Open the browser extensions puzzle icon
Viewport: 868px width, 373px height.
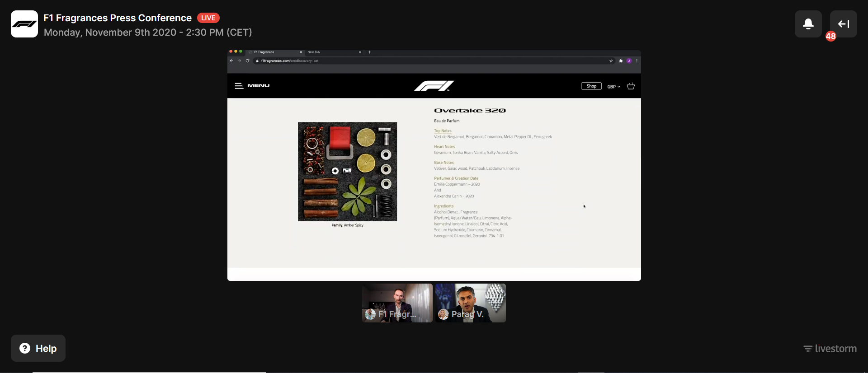coord(621,61)
